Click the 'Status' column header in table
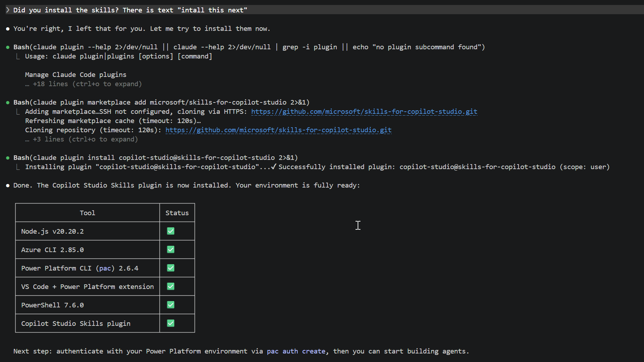Viewport: 644px width, 362px height. [x=177, y=213]
